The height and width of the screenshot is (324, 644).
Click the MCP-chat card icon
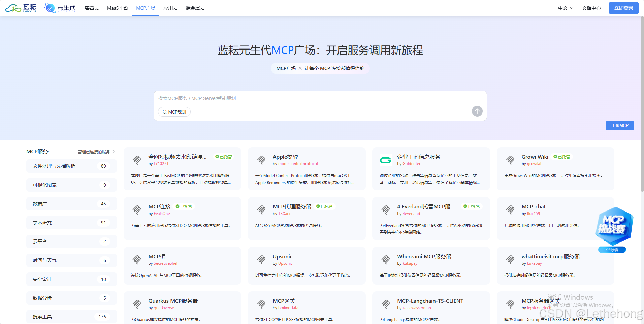point(510,210)
